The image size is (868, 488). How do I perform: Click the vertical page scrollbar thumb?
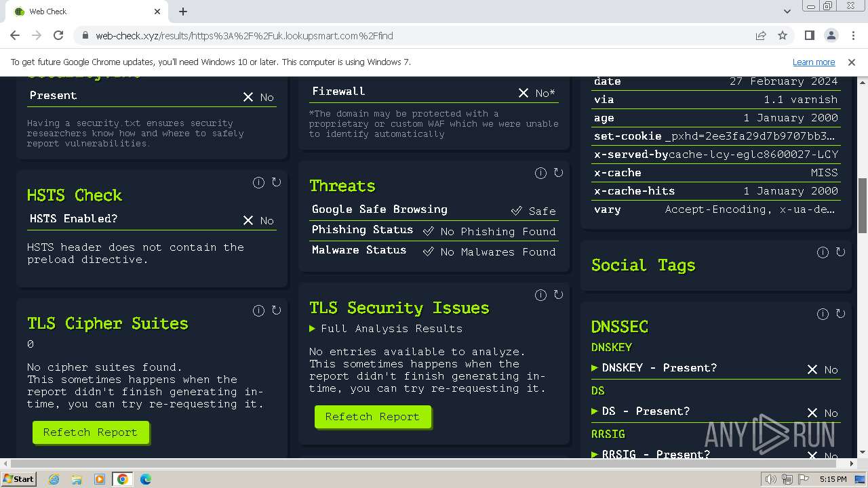coord(863,206)
